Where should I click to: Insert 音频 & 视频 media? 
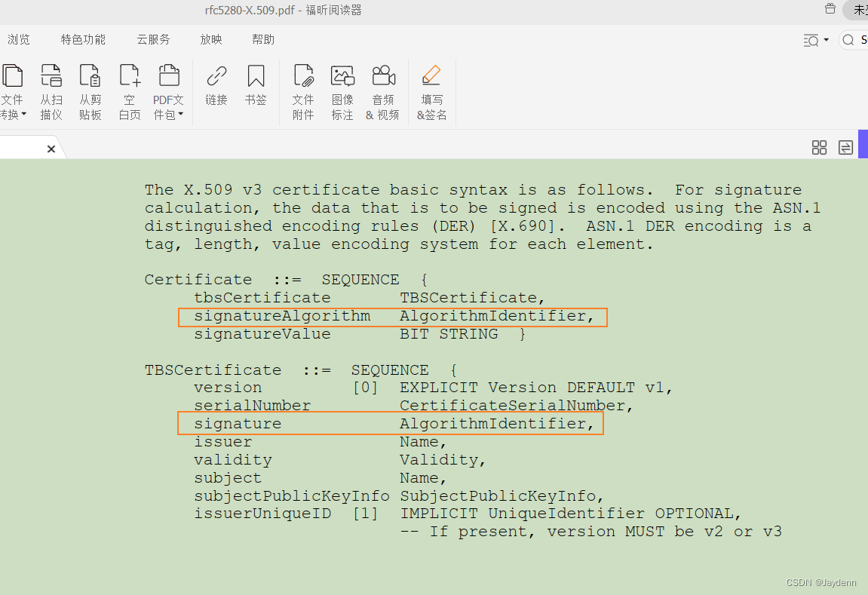[382, 92]
